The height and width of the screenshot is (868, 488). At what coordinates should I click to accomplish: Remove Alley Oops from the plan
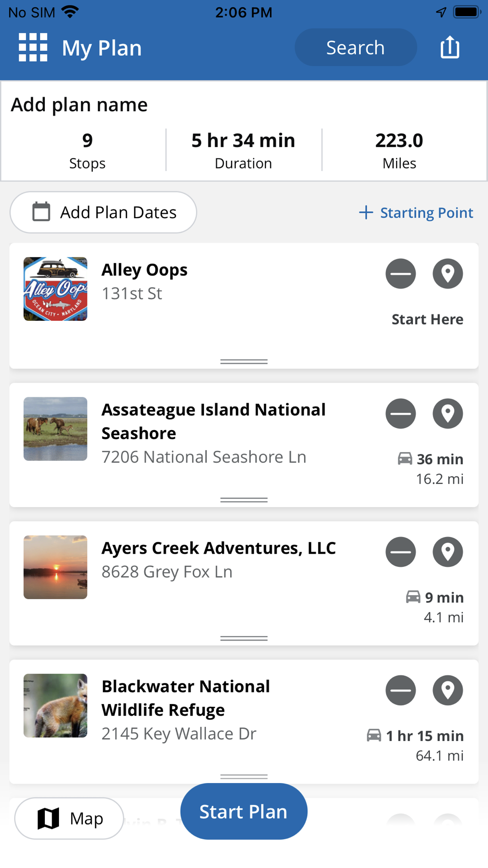[401, 273]
